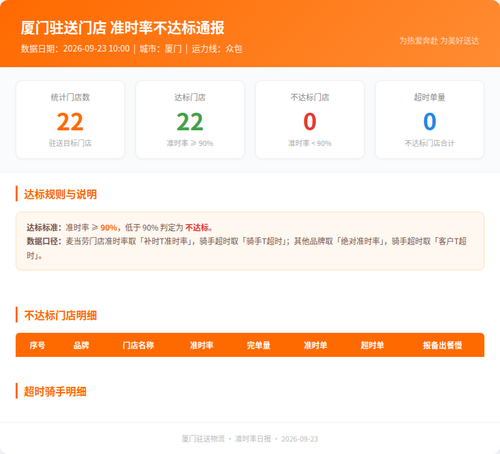The height and width of the screenshot is (454, 500).
Task: Click the report title 厦门驻送门店 准时率不达标通报
Action: [x=122, y=28]
